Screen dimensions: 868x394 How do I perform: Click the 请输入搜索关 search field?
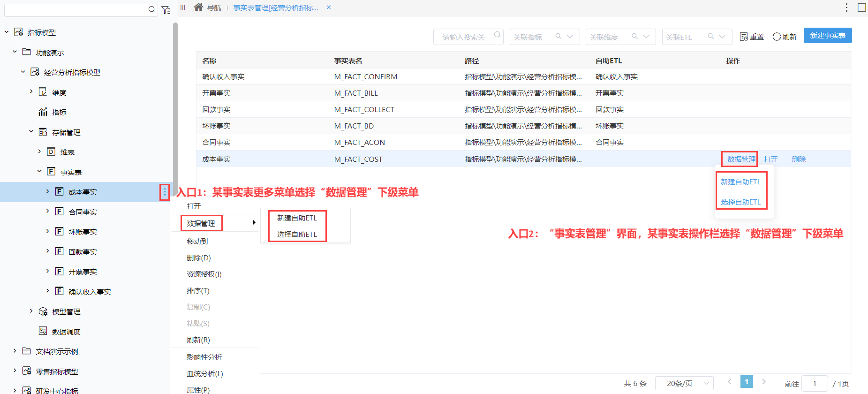[x=468, y=37]
